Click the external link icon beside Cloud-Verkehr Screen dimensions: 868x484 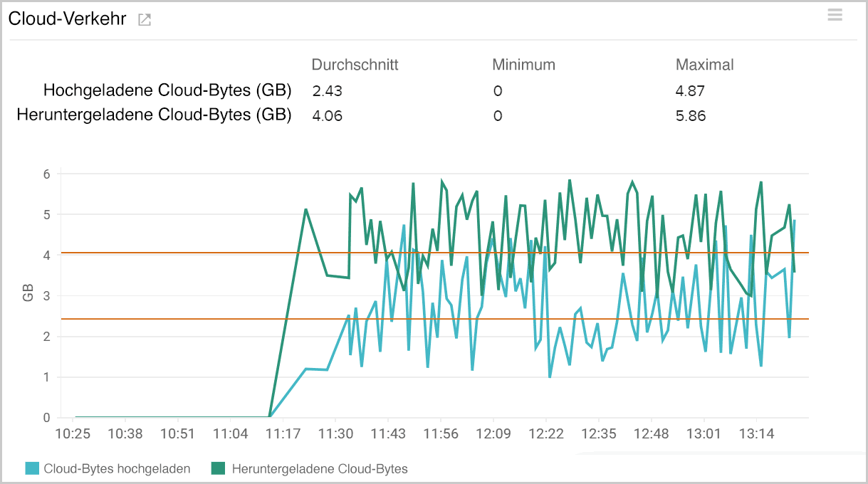(x=144, y=20)
